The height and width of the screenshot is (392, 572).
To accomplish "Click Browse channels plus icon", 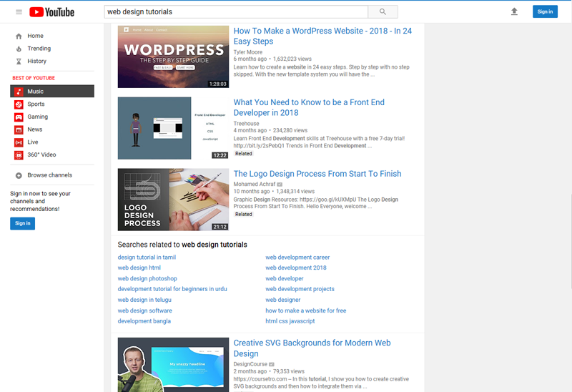I will [19, 175].
